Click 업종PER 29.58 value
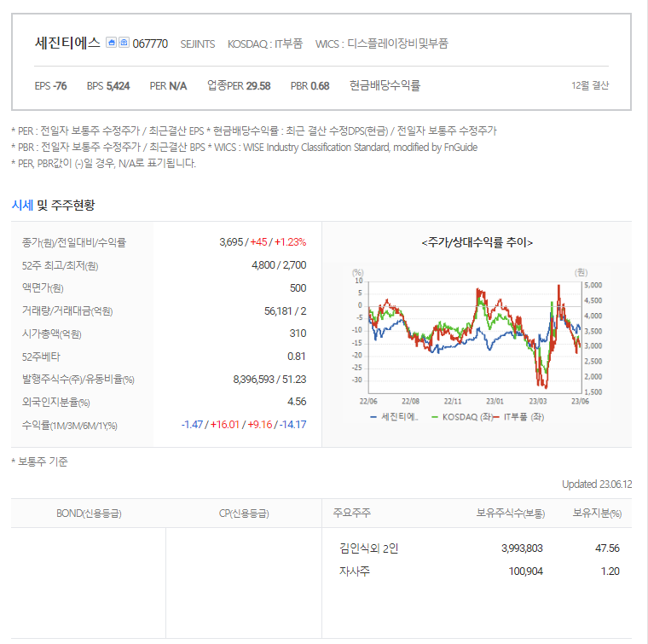 (239, 85)
